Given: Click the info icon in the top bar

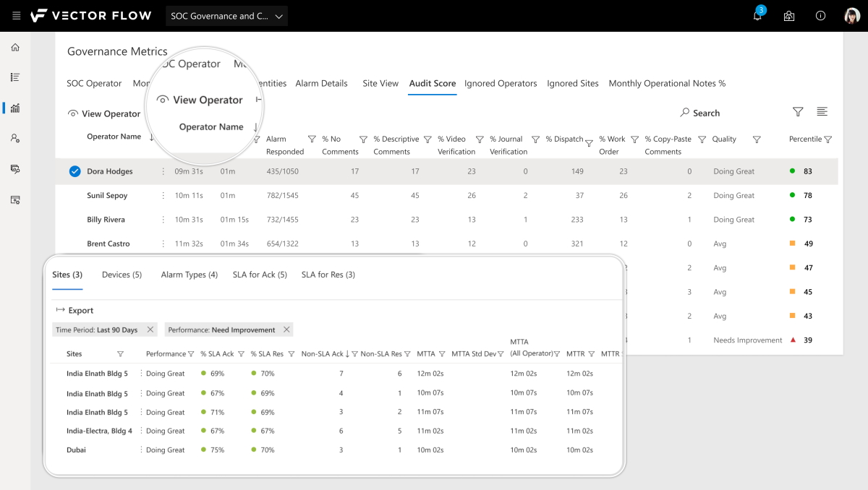Looking at the screenshot, I should click(820, 15).
